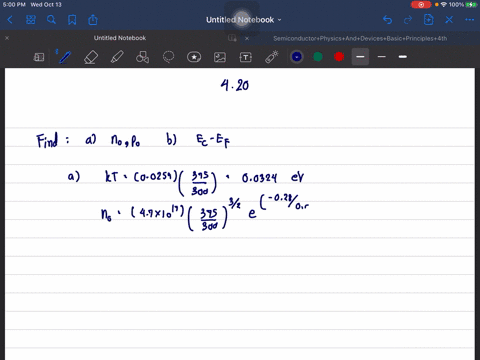The height and width of the screenshot is (360, 480).
Task: Open the three-dot more options menu
Action: tap(470, 20)
